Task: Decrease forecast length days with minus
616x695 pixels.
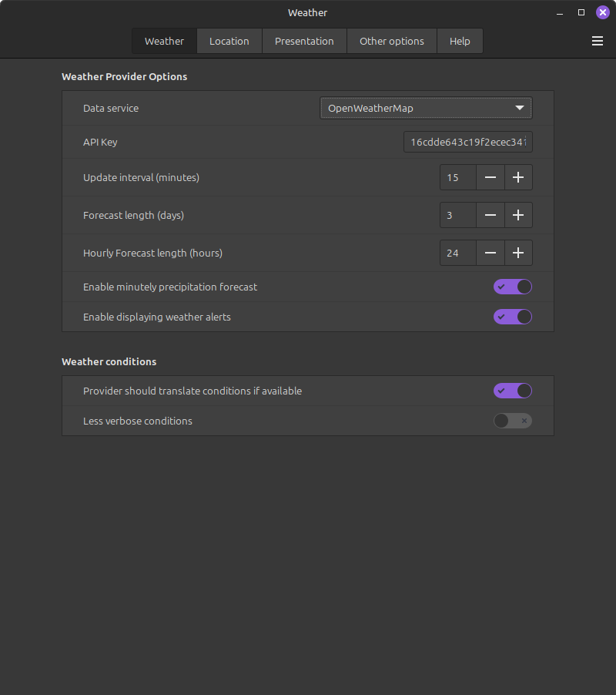Action: (490, 215)
